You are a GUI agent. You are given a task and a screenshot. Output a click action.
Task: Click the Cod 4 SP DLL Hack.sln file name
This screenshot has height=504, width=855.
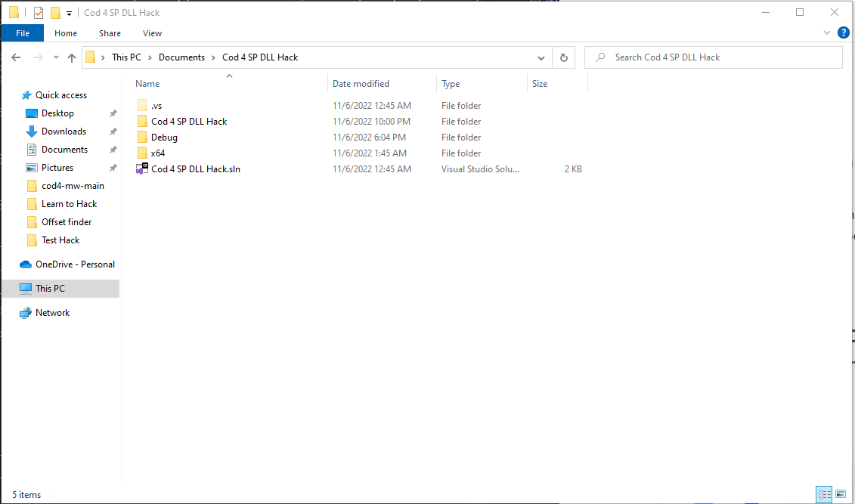pos(196,169)
